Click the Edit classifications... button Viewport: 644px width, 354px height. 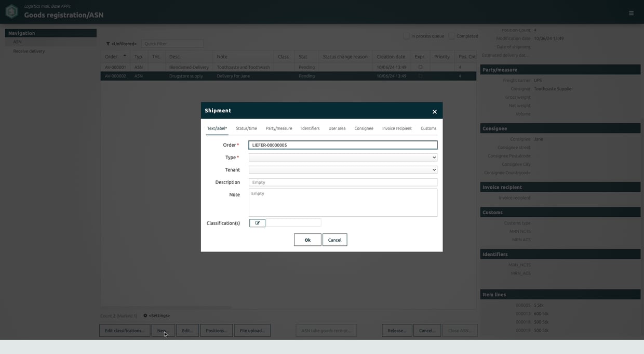[x=125, y=331]
